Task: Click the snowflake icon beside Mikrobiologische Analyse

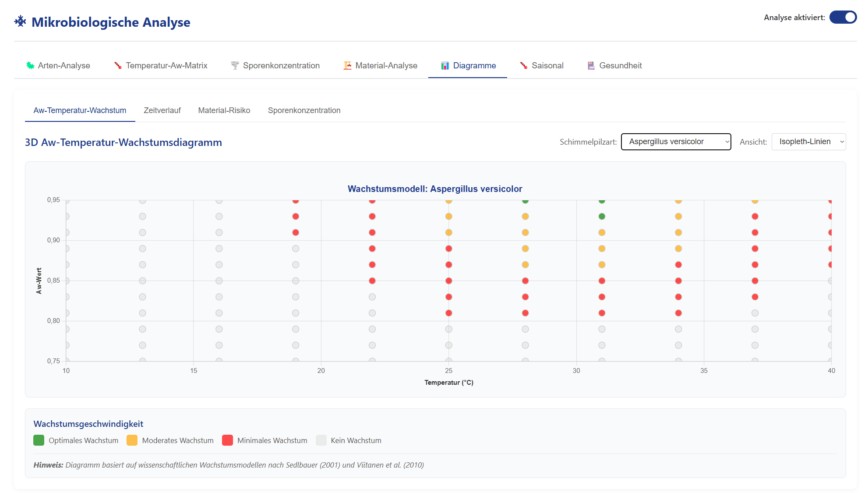Action: [x=20, y=21]
